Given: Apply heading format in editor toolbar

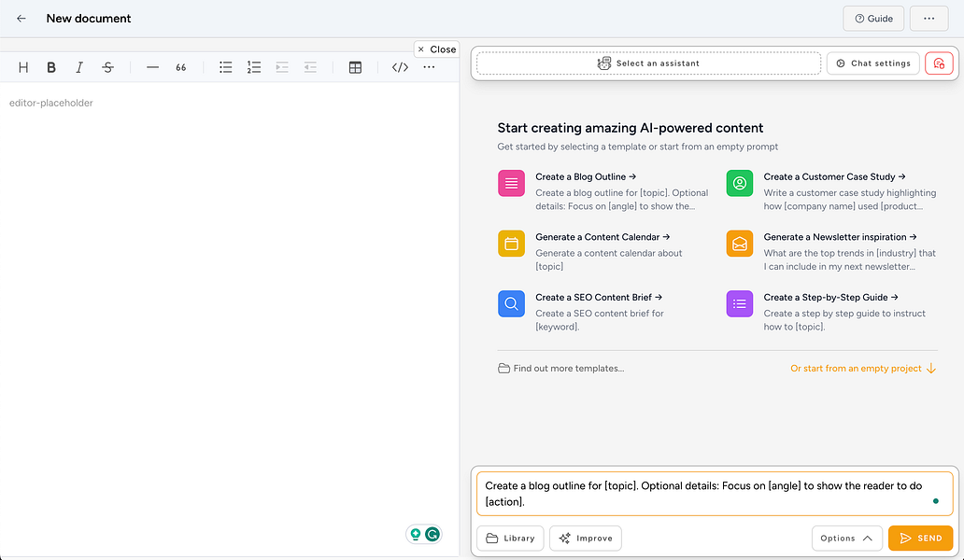Looking at the screenshot, I should click(23, 67).
